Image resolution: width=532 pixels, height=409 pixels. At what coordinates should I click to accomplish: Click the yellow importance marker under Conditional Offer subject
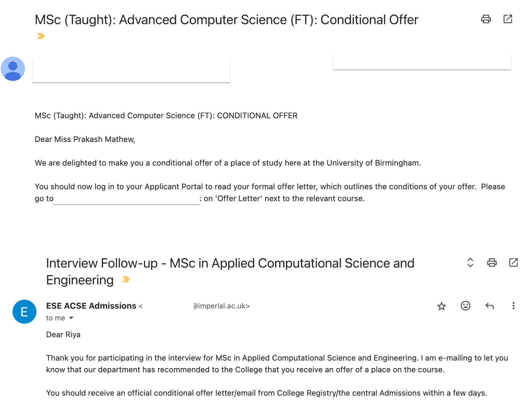pyautogui.click(x=41, y=36)
